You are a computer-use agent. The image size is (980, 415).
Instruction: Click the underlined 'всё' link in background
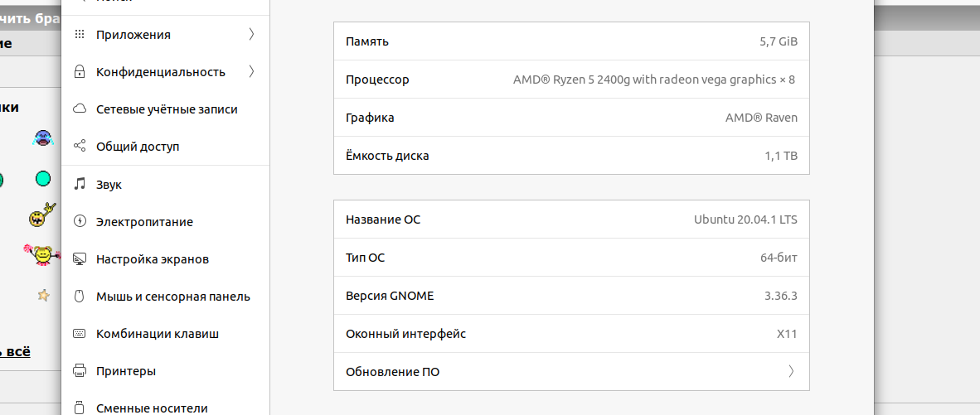(x=15, y=351)
